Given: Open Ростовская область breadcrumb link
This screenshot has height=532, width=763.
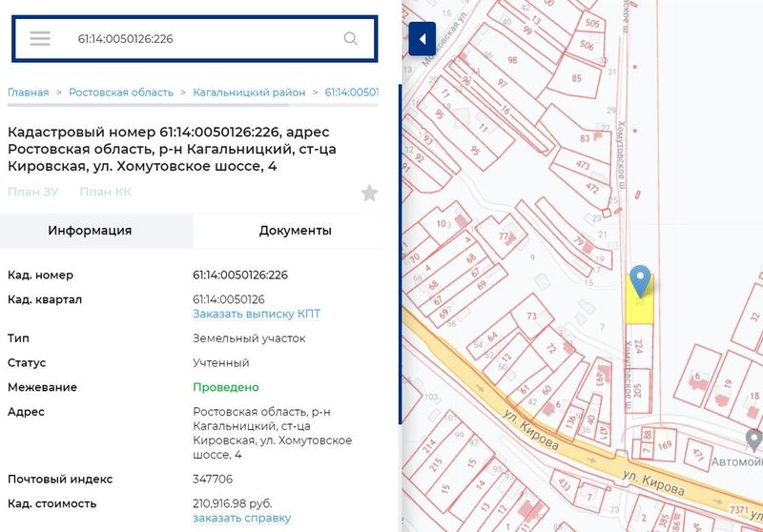Looking at the screenshot, I should click(121, 92).
